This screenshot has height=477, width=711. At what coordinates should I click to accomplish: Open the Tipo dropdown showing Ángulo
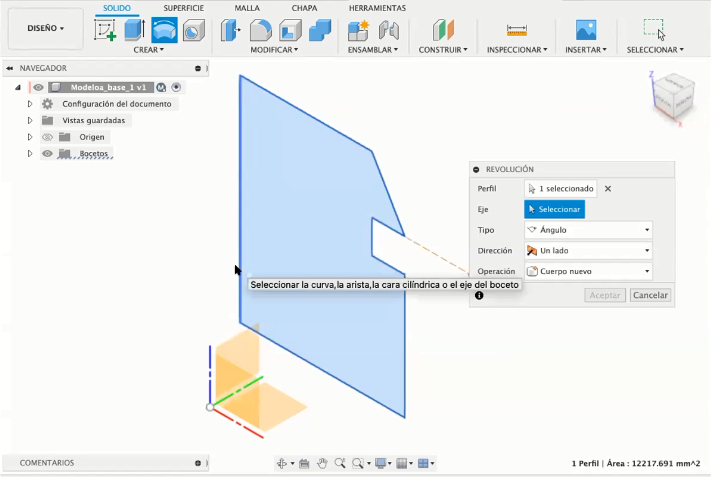(589, 230)
